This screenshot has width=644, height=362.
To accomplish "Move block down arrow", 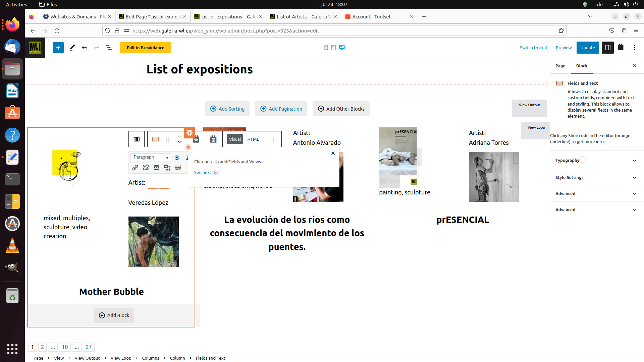I will pos(180,142).
